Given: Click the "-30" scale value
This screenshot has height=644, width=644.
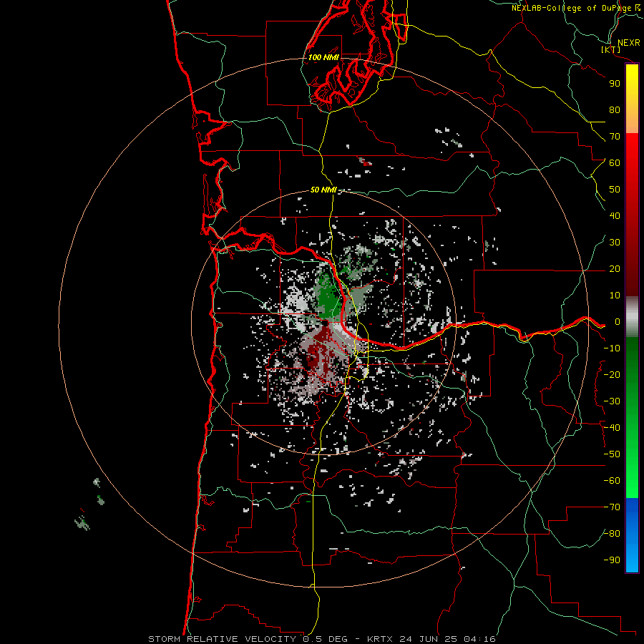Looking at the screenshot, I should (x=612, y=401).
